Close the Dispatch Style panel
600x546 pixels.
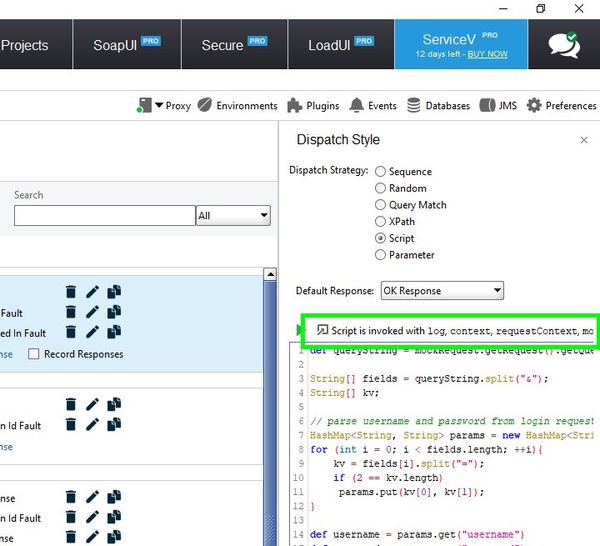(x=585, y=141)
